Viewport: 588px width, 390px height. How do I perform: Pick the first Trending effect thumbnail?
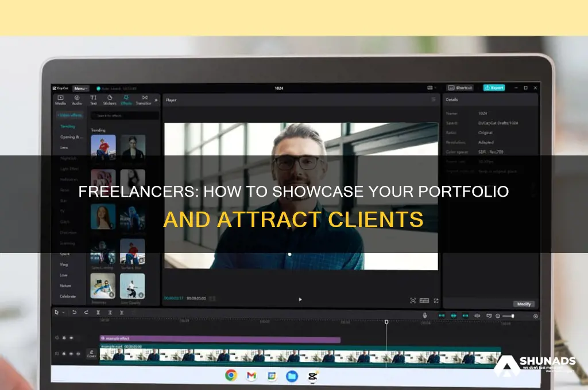point(103,147)
